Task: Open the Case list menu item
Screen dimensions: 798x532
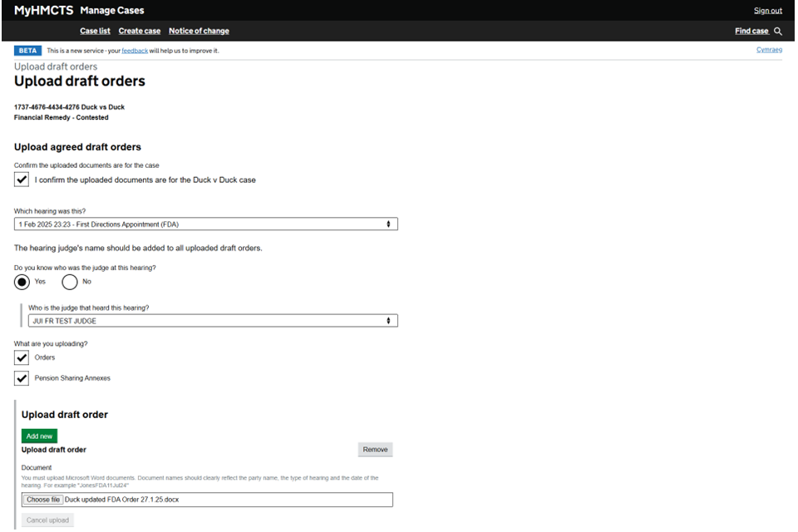Action: [x=95, y=32]
